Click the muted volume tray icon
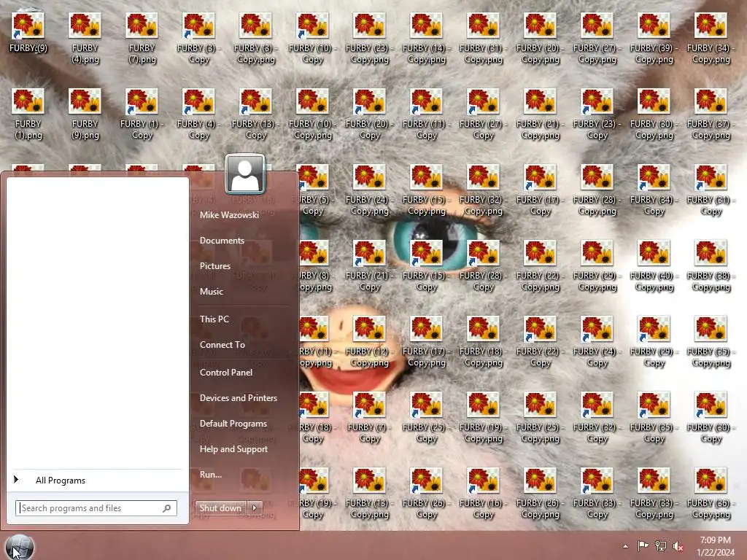 [678, 546]
